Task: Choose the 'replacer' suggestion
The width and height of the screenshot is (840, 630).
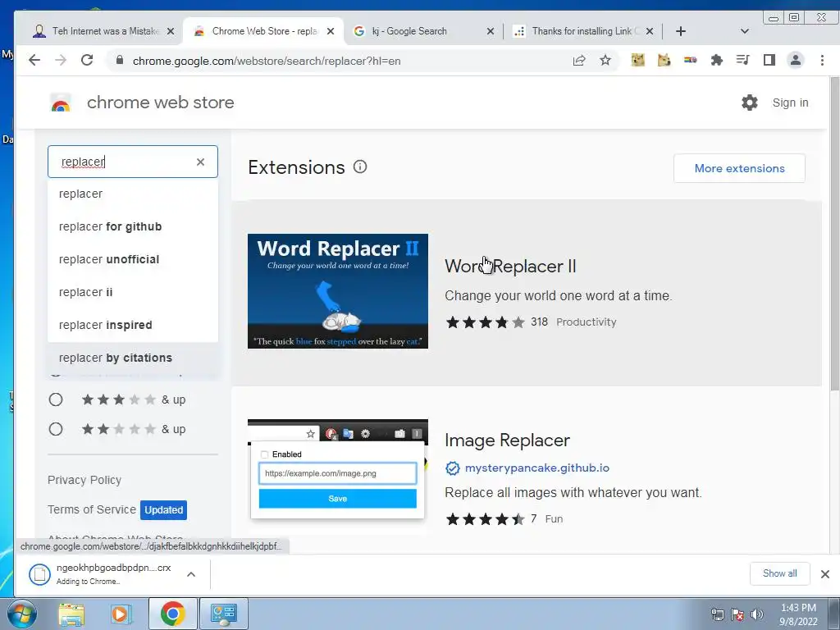Action: (133, 194)
